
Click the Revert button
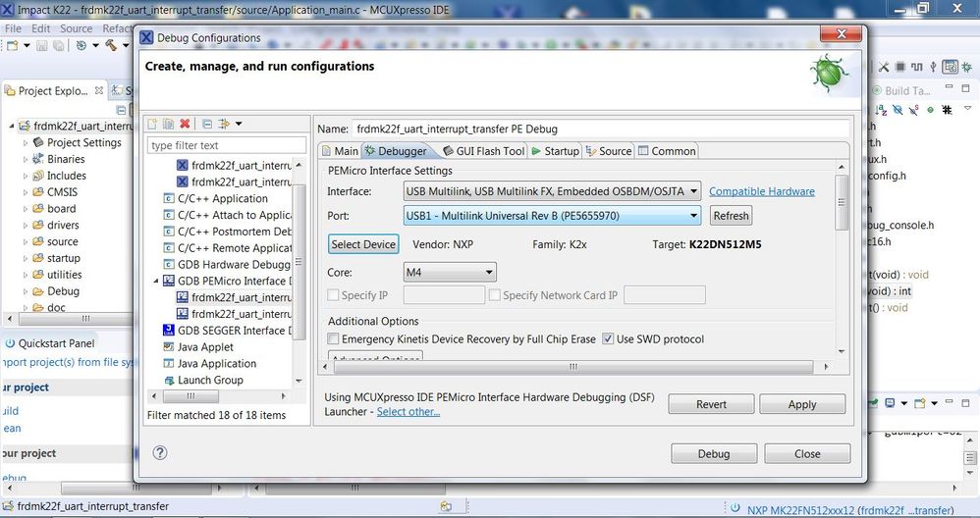click(x=711, y=404)
